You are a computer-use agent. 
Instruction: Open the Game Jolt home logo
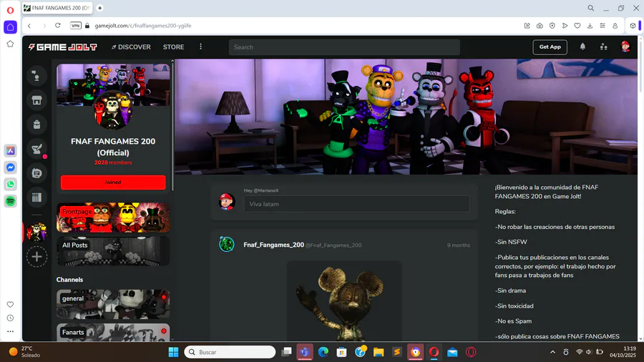coord(62,47)
